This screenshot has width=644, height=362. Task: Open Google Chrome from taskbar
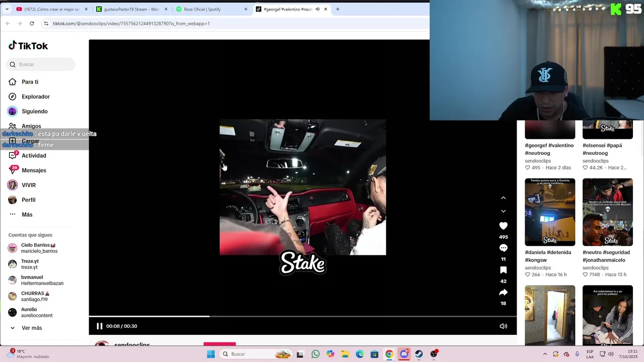pos(389,354)
